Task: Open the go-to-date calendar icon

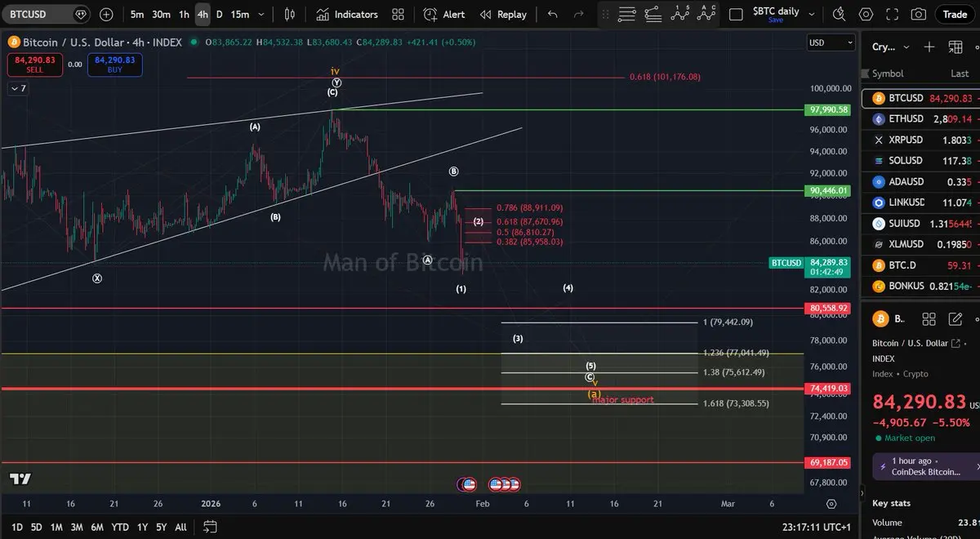Action: [210, 527]
